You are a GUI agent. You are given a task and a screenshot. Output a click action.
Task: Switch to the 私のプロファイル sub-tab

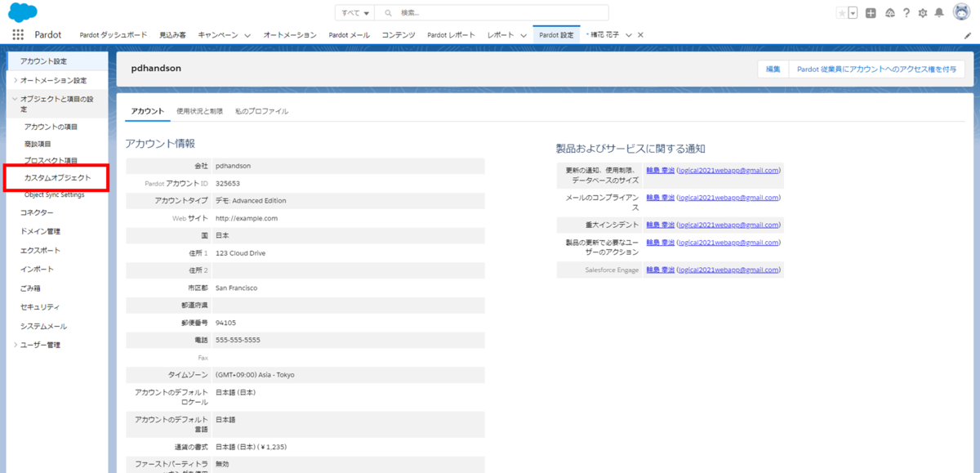[261, 111]
